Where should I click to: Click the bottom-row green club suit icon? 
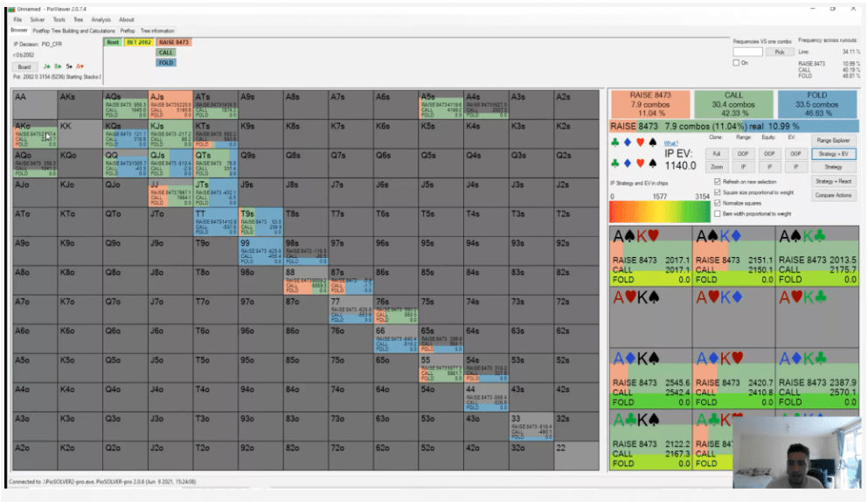[x=615, y=164]
